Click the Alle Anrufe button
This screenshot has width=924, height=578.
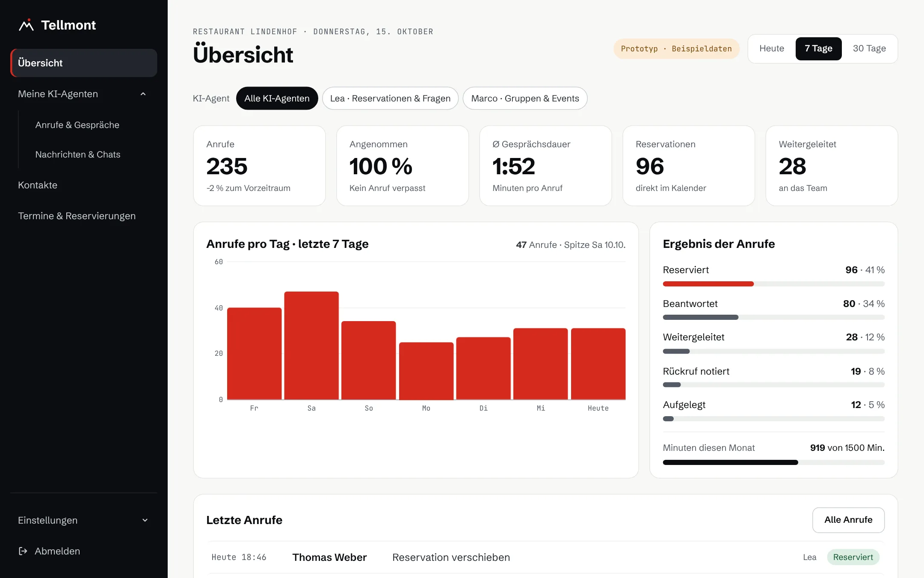click(848, 520)
